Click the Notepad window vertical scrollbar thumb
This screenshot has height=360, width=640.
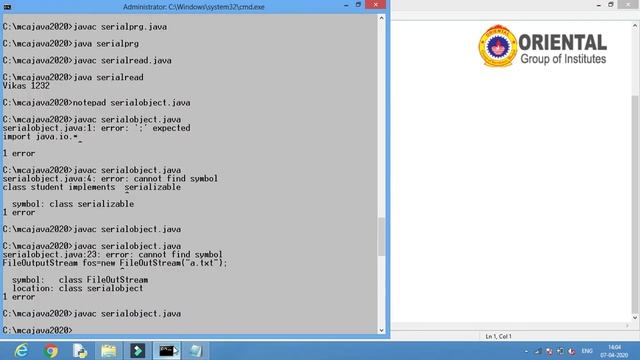[635, 203]
